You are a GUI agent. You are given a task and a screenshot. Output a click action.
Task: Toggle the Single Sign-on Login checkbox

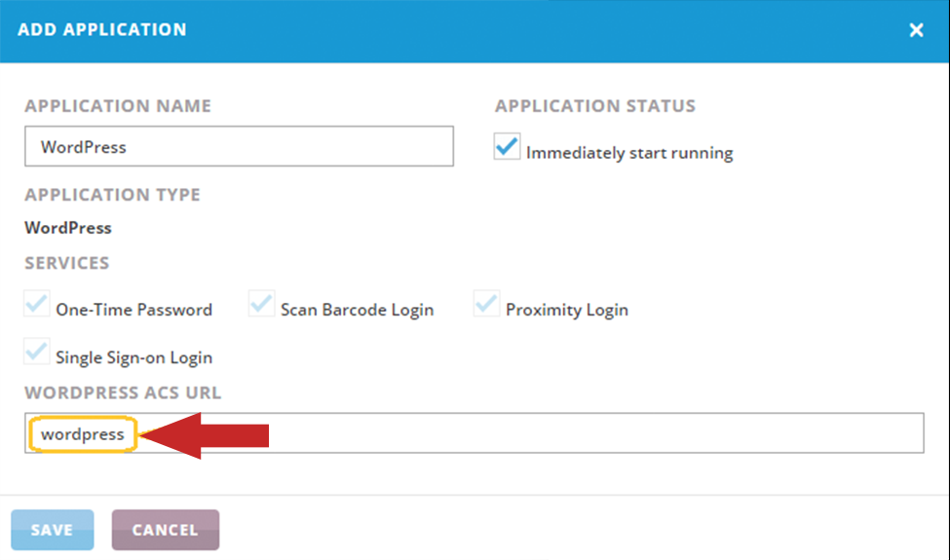tap(36, 352)
